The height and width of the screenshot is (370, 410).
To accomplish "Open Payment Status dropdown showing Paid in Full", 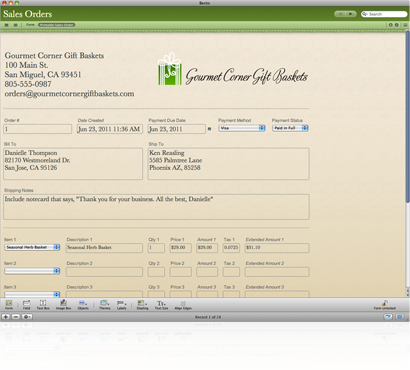I will click(290, 128).
